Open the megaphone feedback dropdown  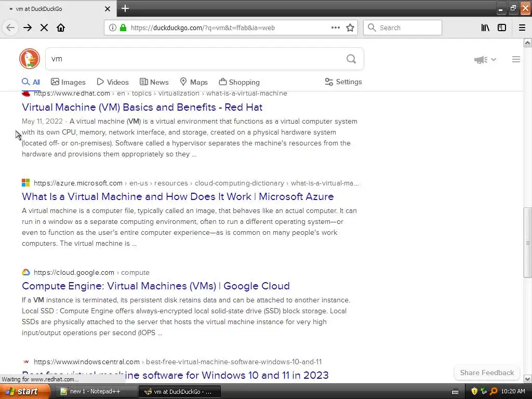tap(485, 60)
